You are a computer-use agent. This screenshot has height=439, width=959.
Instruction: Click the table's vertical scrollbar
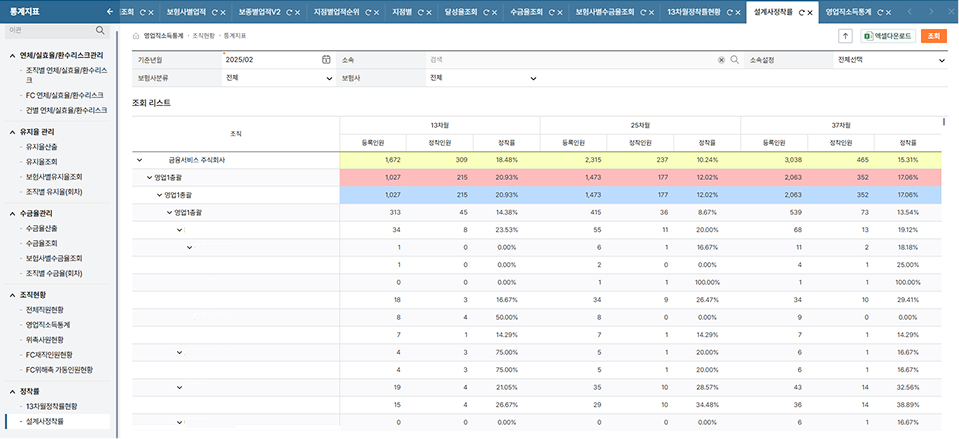(x=945, y=122)
